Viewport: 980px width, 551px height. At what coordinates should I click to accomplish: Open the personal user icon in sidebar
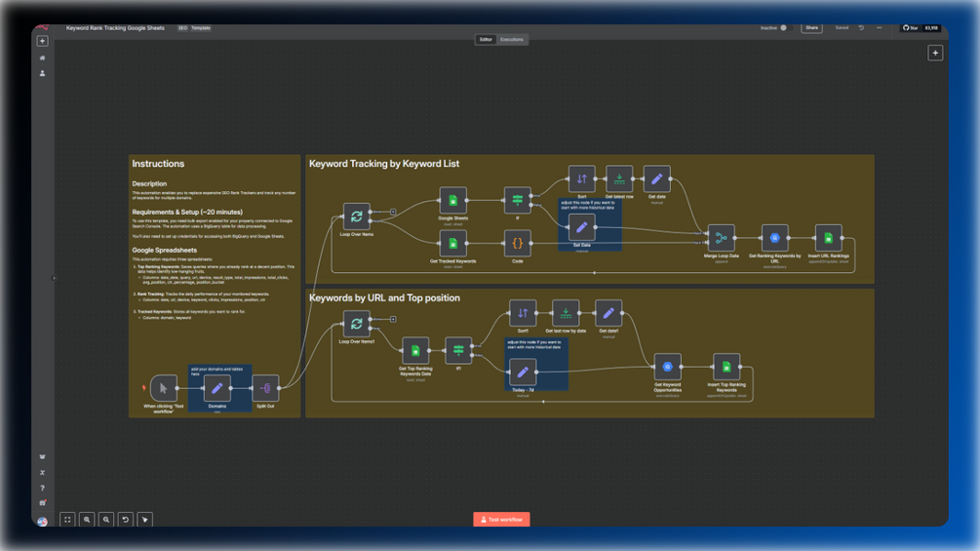tap(43, 74)
